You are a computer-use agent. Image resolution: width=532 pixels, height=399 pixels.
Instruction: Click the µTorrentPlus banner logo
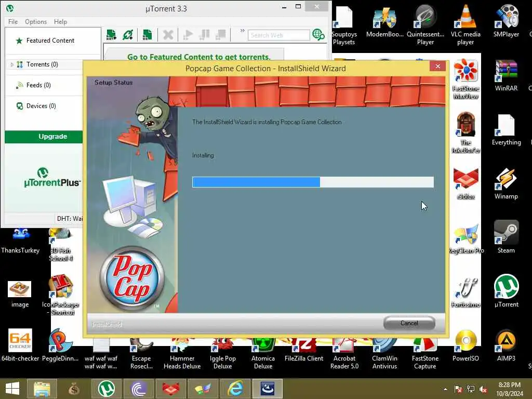pyautogui.click(x=51, y=178)
